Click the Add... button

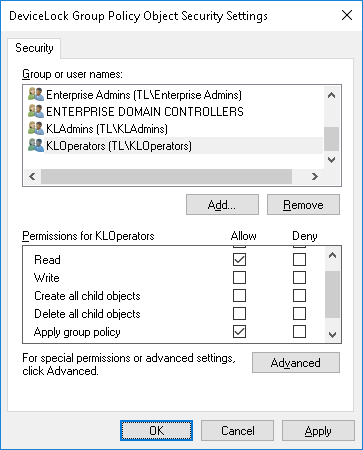(222, 205)
